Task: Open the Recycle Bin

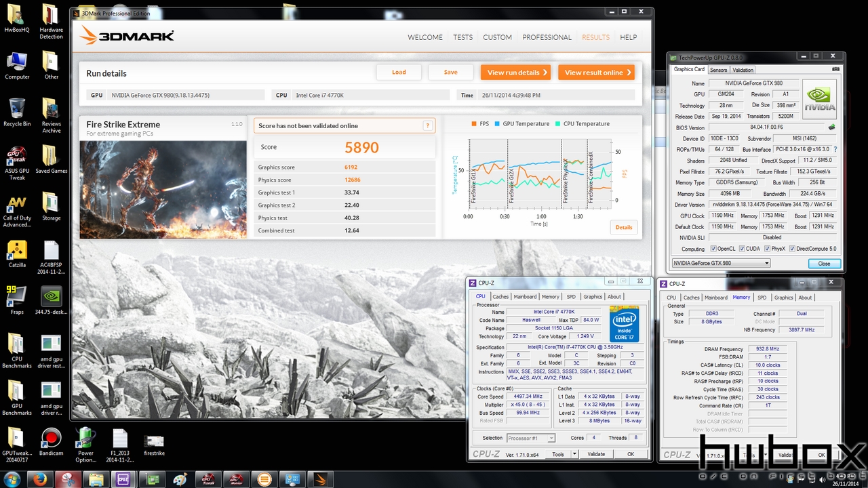Action: (17, 113)
